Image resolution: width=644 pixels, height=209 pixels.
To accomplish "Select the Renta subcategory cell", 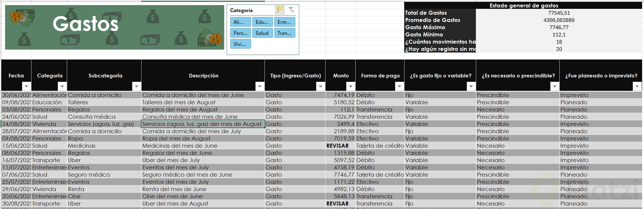I will coord(104,189).
